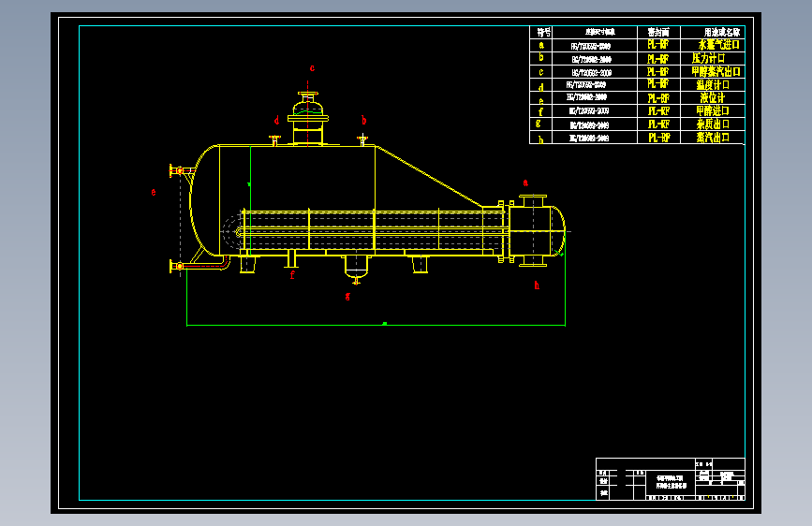The height and width of the screenshot is (526, 812).
Task: Click the yellow 'f' symbol cell in the table
Action: tap(540, 111)
